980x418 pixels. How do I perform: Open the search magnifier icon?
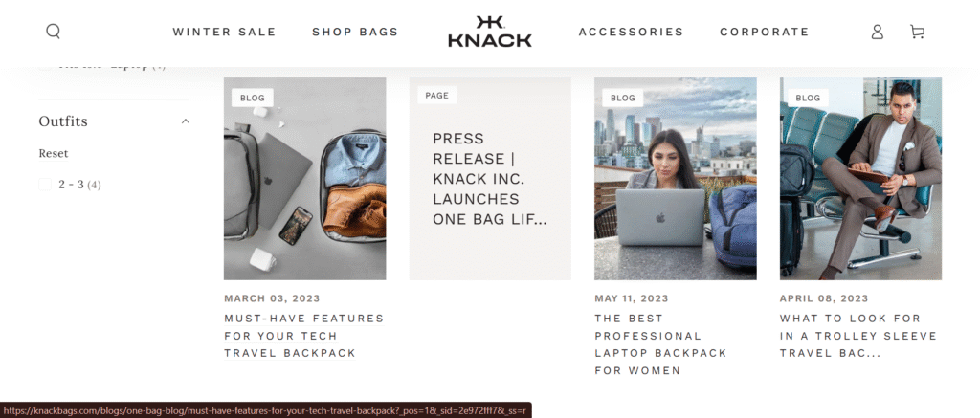54,32
